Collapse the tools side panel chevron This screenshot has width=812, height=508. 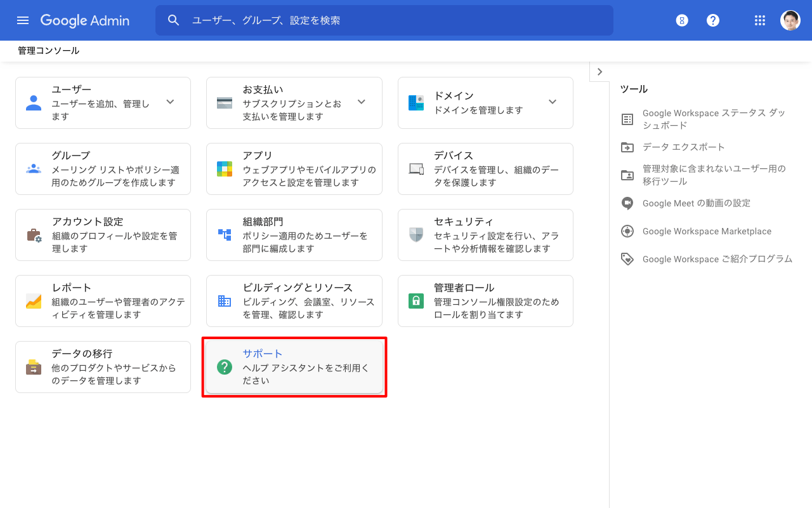coord(599,72)
